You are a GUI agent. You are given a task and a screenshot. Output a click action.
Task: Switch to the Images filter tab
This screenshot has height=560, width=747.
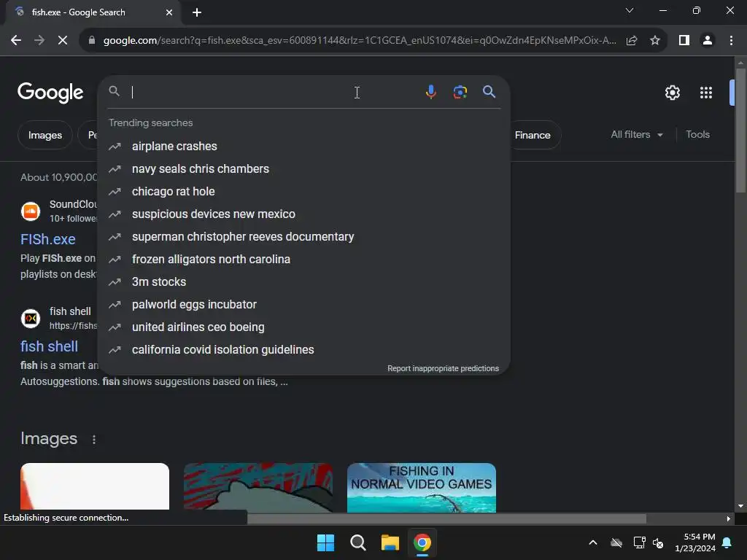click(x=44, y=135)
